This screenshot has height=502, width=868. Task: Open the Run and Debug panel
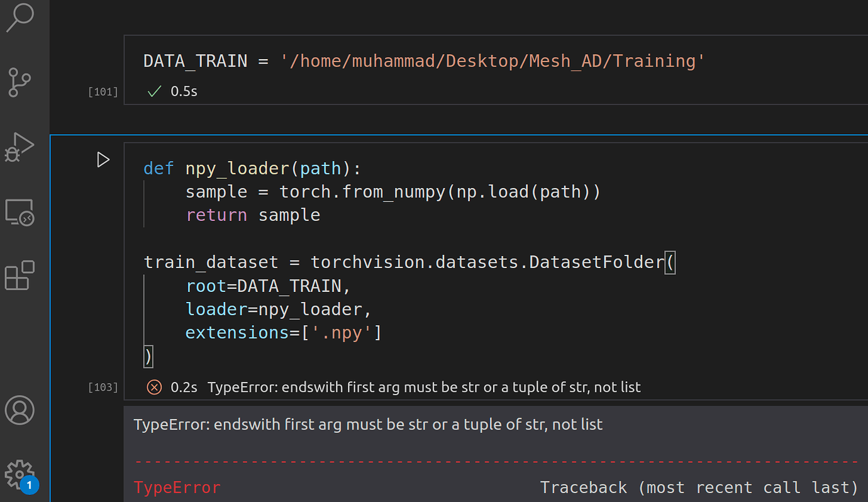(x=20, y=147)
